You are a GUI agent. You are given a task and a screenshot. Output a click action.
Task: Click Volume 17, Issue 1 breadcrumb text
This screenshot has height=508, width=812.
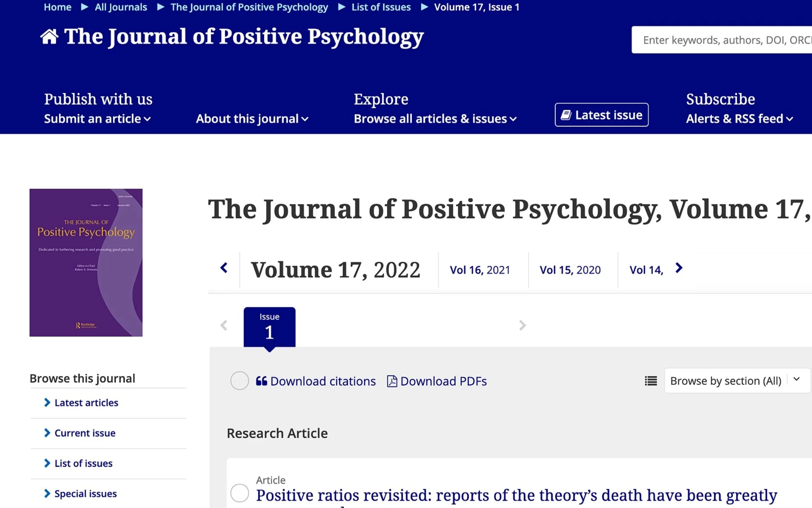tap(477, 7)
